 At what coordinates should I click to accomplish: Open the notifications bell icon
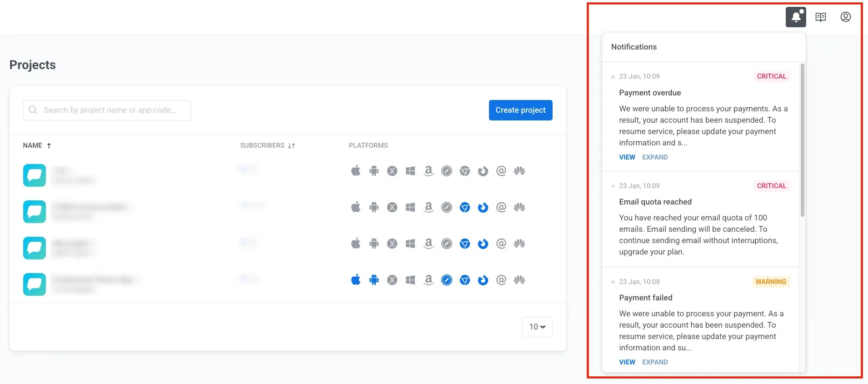(x=796, y=17)
